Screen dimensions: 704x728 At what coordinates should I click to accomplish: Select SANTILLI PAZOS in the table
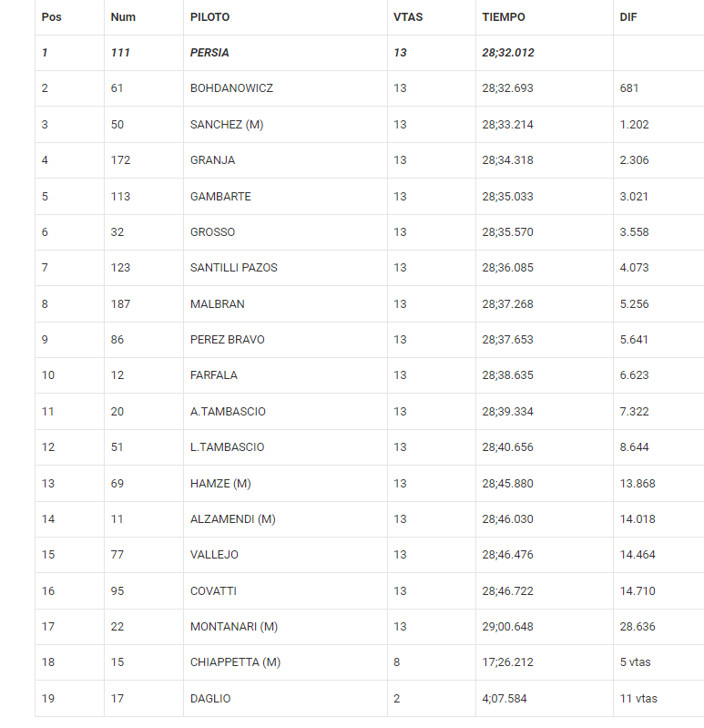tap(234, 268)
